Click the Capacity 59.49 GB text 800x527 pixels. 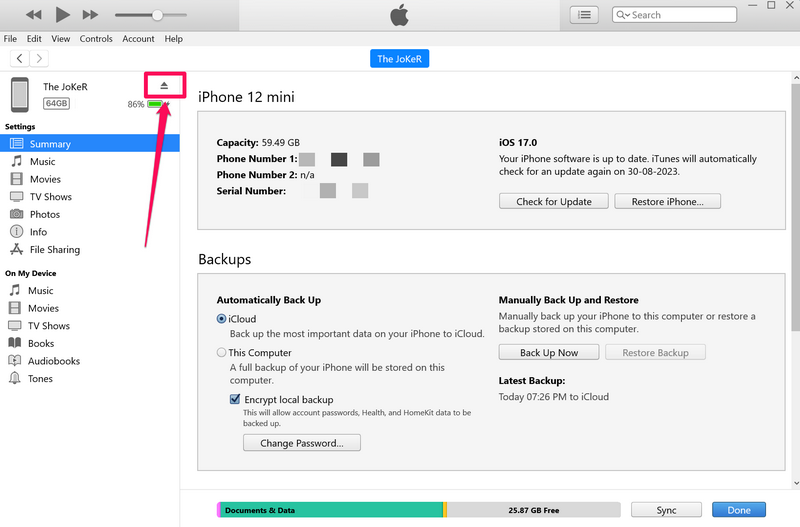[x=258, y=142]
